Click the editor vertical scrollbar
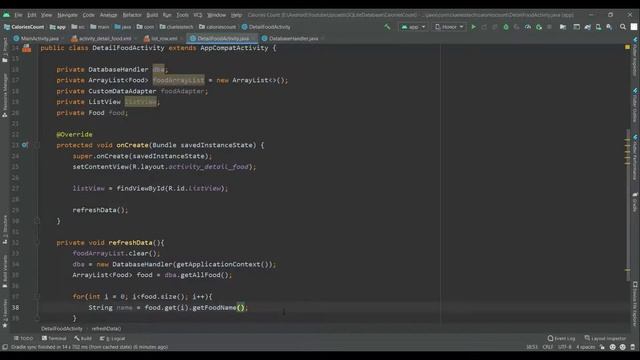This screenshot has width=640, height=360. 628,205
